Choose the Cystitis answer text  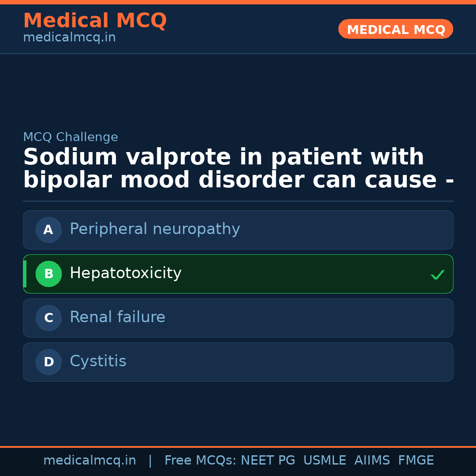[x=98, y=361]
